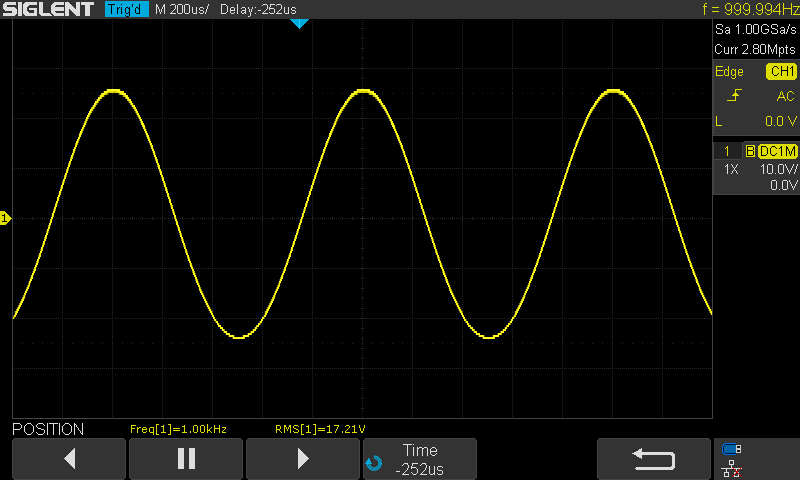The height and width of the screenshot is (480, 800).
Task: Click the CH1 trigger source badge
Action: pyautogui.click(x=781, y=71)
